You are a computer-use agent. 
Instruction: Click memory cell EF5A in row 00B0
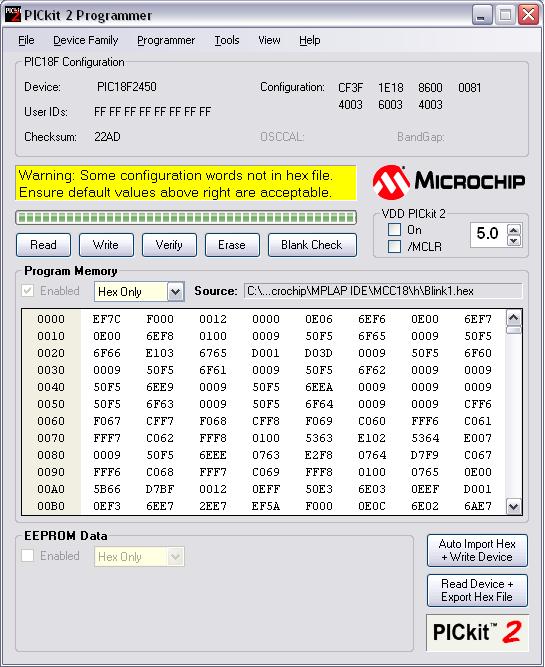point(266,506)
